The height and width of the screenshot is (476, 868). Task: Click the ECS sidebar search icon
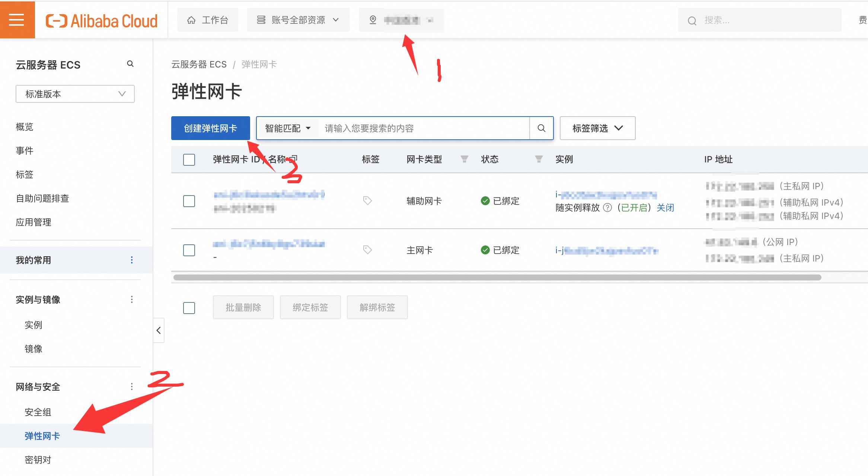(x=130, y=64)
